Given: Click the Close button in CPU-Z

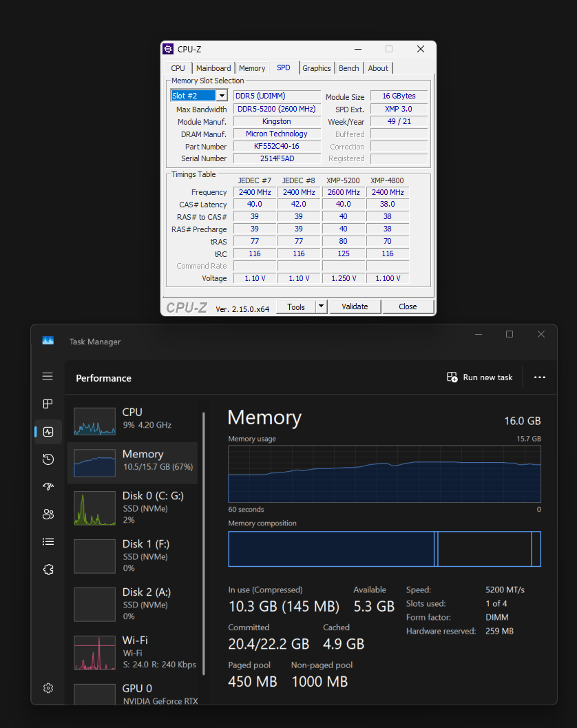Looking at the screenshot, I should click(x=408, y=306).
